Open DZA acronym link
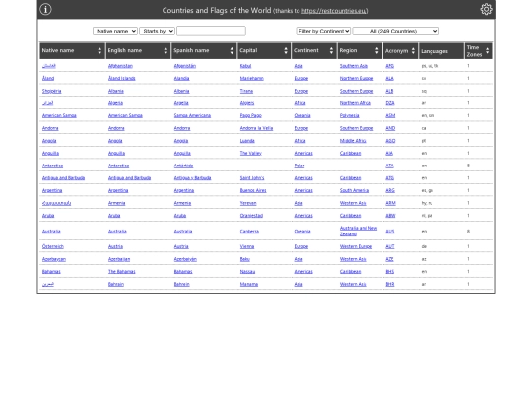The width and height of the screenshot is (532, 399). pyautogui.click(x=390, y=103)
